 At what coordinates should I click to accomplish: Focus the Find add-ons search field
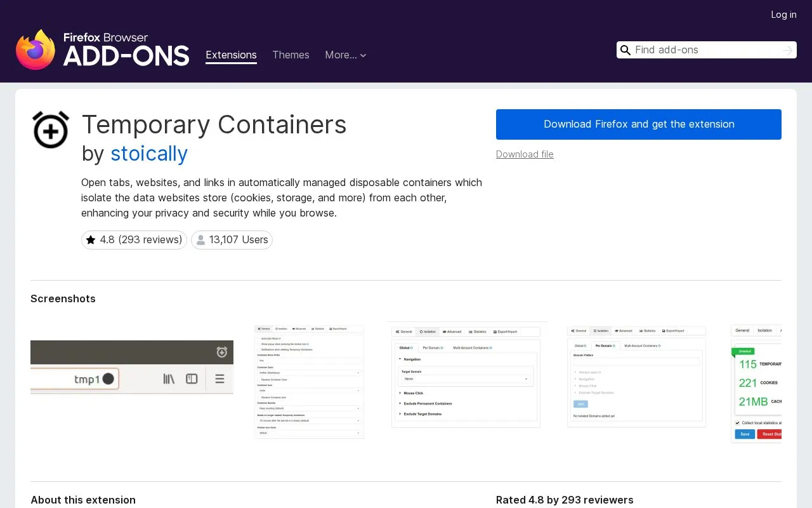pos(707,50)
